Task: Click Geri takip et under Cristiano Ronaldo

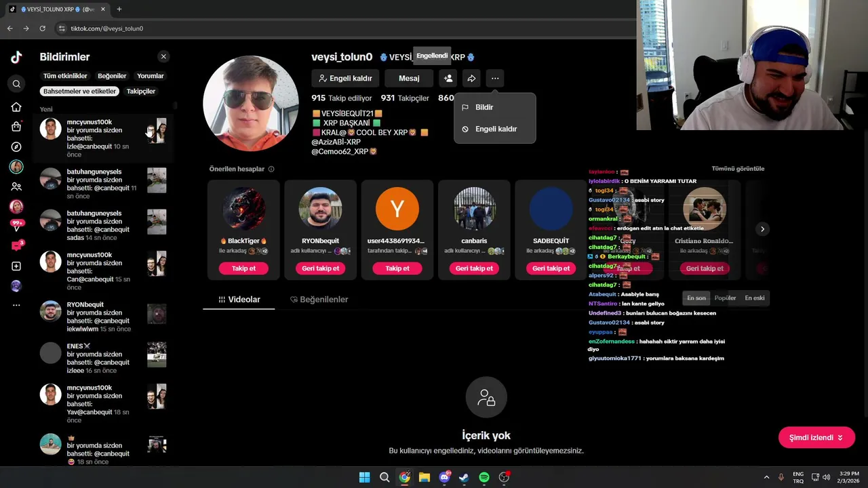Action: click(705, 268)
